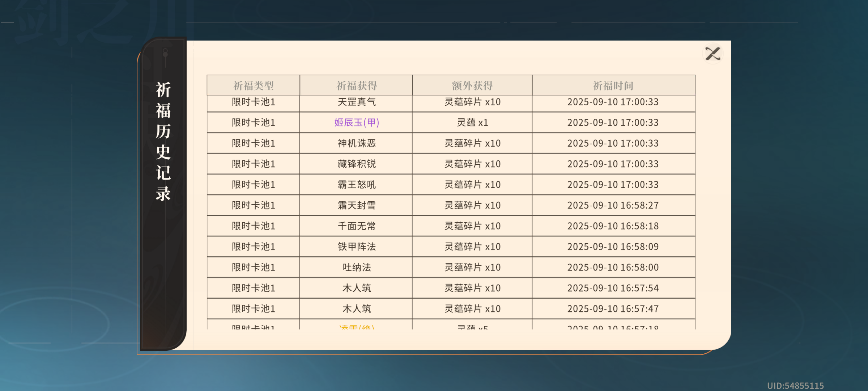Click the 祈福时间 column header
The width and height of the screenshot is (868, 391).
tap(614, 85)
